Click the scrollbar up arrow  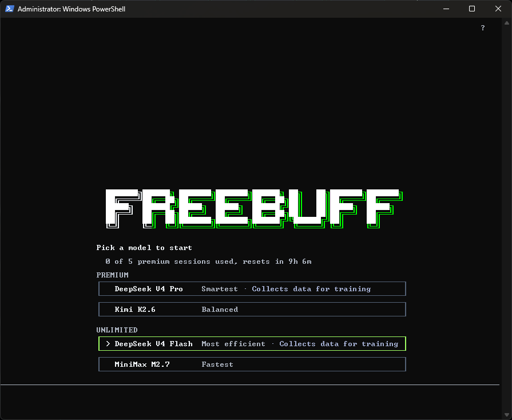(506, 23)
